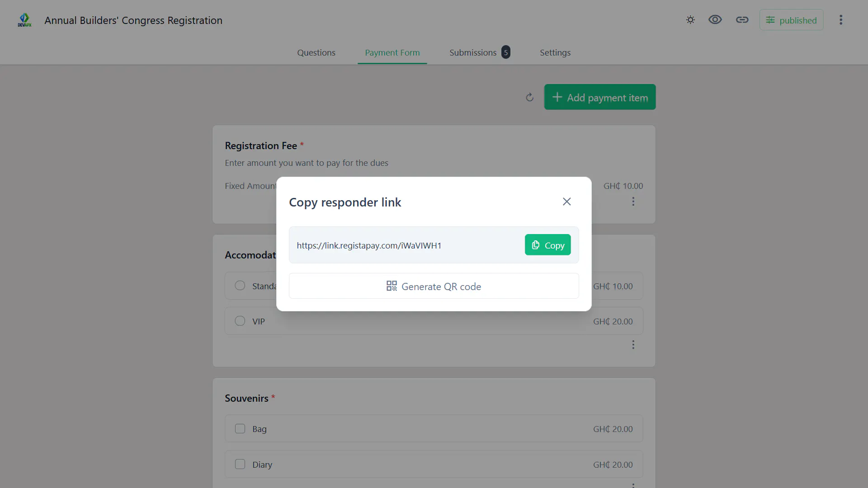Open the Settings tab
This screenshot has height=488, width=868.
pos(555,52)
